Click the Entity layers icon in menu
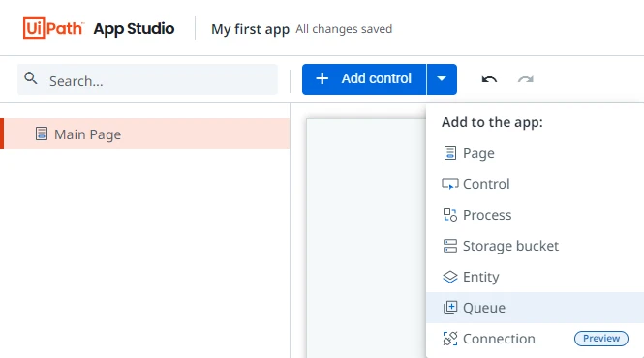 (450, 277)
